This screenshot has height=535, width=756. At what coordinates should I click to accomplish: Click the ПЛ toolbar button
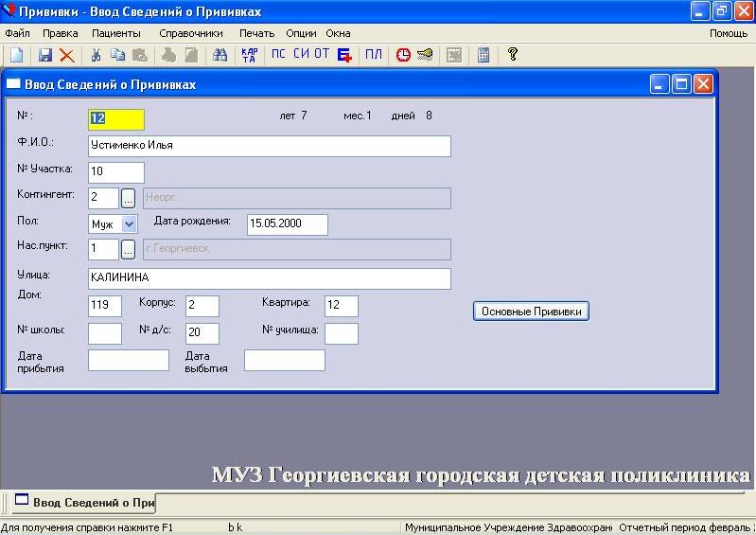[373, 54]
